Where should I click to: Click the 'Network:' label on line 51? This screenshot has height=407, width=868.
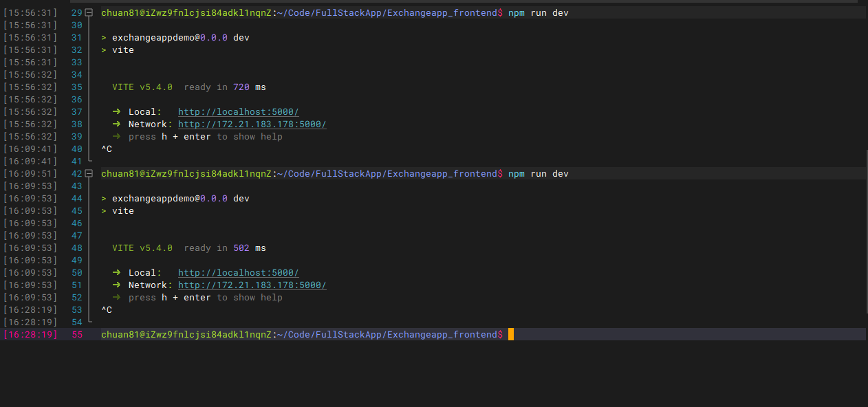(x=151, y=285)
